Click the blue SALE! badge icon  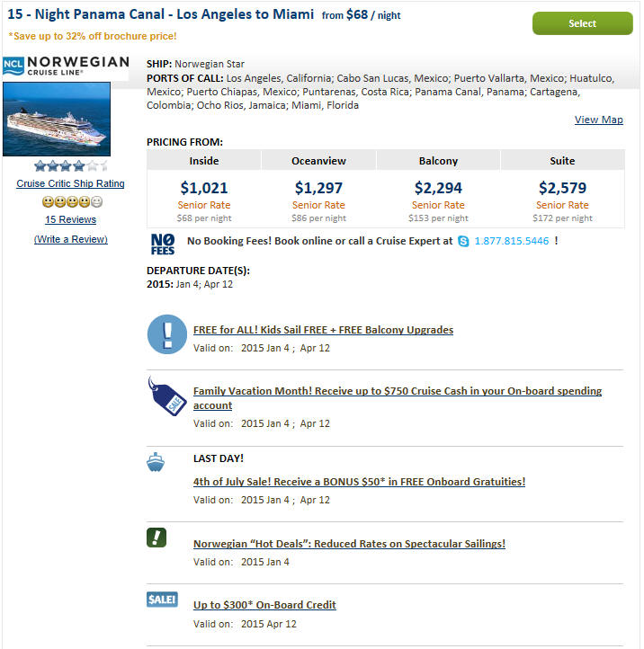coord(162,600)
